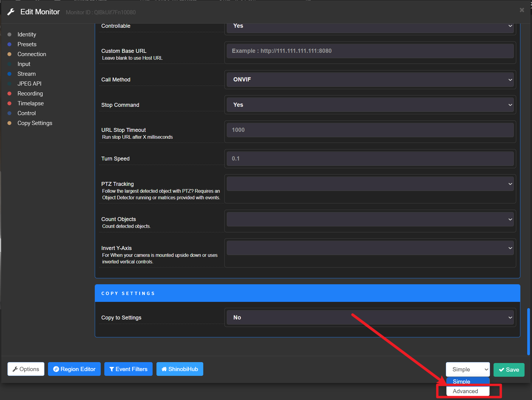
Task: Click the gray Identity section dot
Action: 10,35
